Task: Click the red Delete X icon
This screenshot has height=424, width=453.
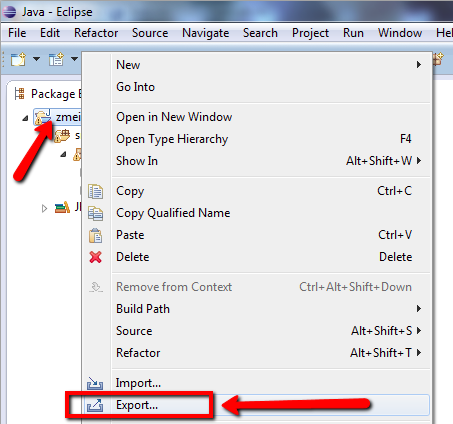Action: tap(95, 257)
